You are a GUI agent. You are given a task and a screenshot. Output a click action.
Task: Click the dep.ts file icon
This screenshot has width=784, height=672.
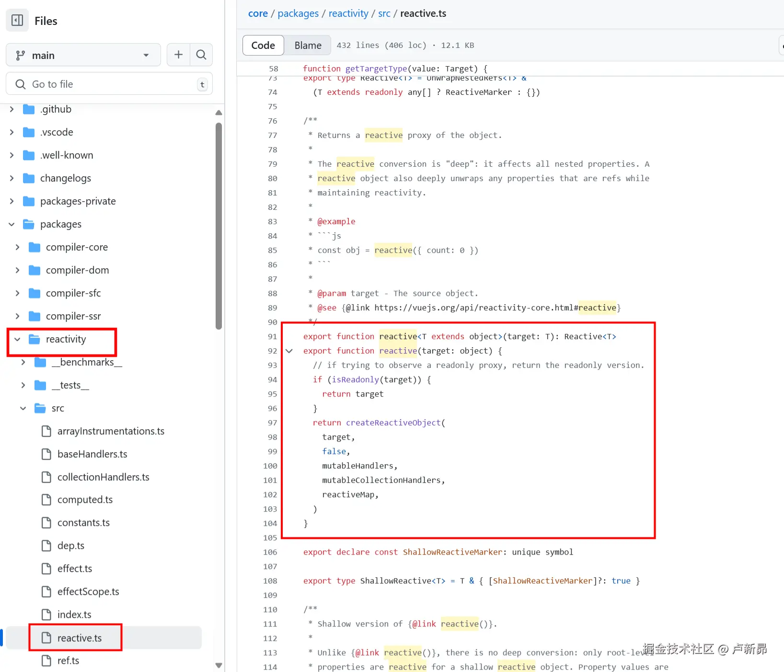(46, 546)
